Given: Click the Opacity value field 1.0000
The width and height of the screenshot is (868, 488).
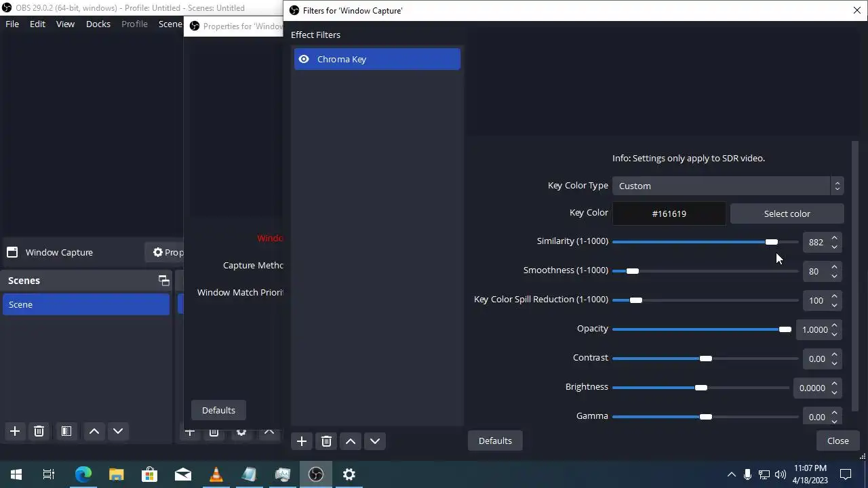Looking at the screenshot, I should click(814, 329).
